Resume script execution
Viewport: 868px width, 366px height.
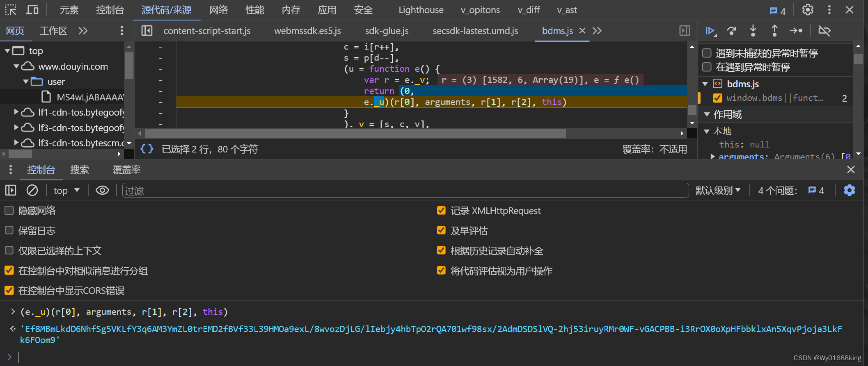click(710, 31)
